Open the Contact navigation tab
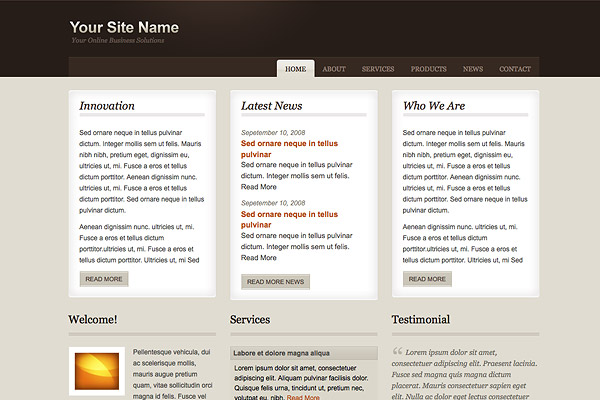 (515, 69)
